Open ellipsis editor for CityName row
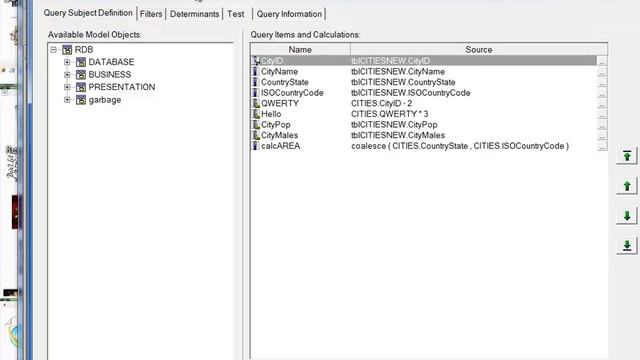Screen dimensions: 640x360 602,71
